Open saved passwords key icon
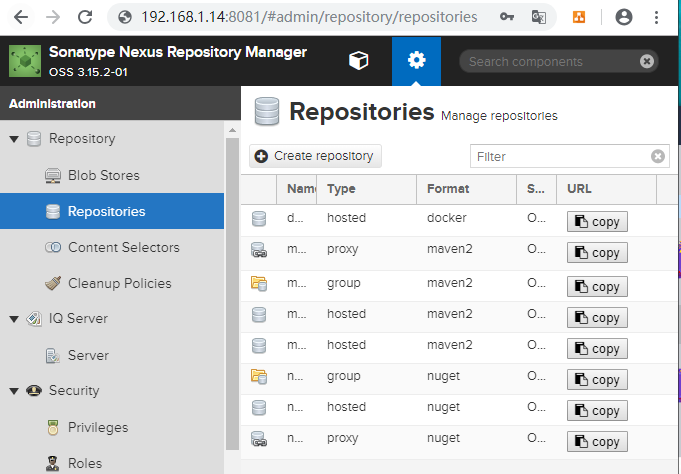This screenshot has height=474, width=681. coord(506,17)
